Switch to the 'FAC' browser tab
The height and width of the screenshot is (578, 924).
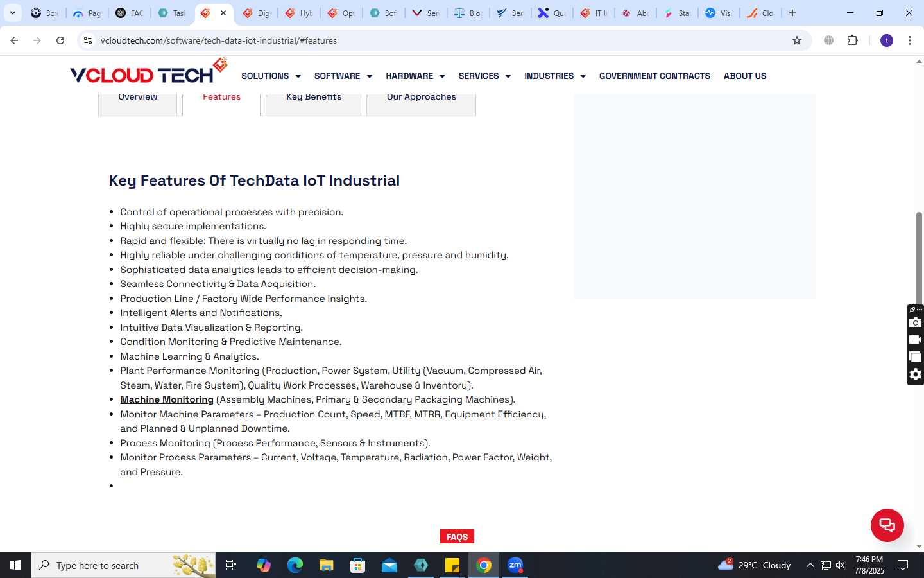130,13
